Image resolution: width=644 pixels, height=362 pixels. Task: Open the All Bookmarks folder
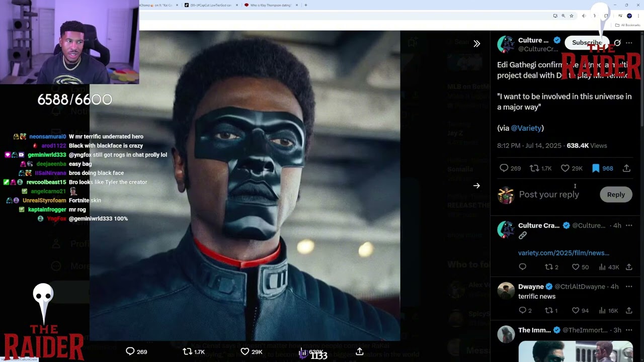click(628, 25)
